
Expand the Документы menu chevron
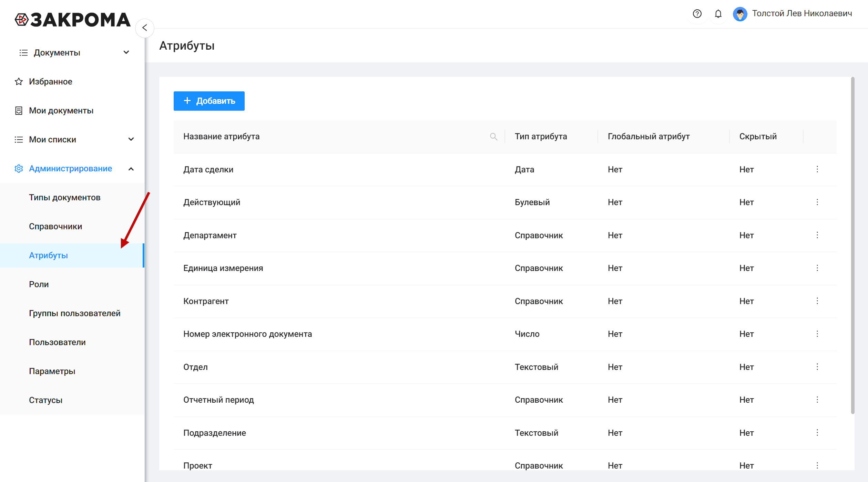click(x=126, y=52)
